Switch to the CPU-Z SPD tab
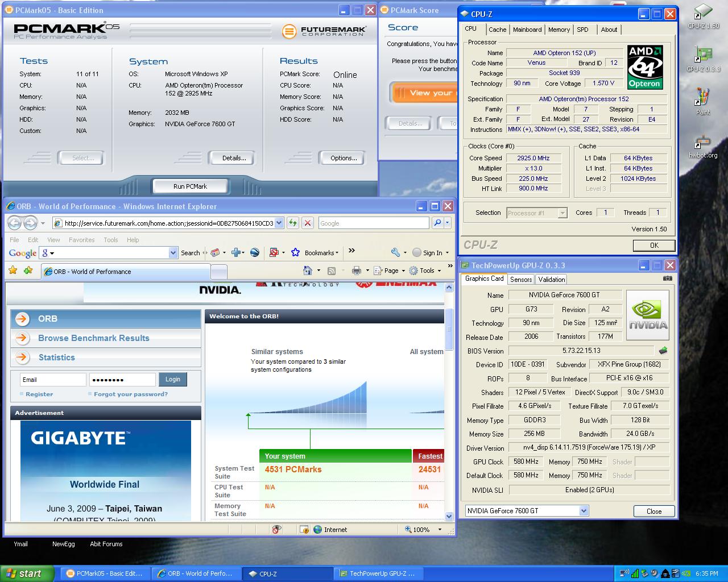This screenshot has width=728, height=582. (582, 30)
